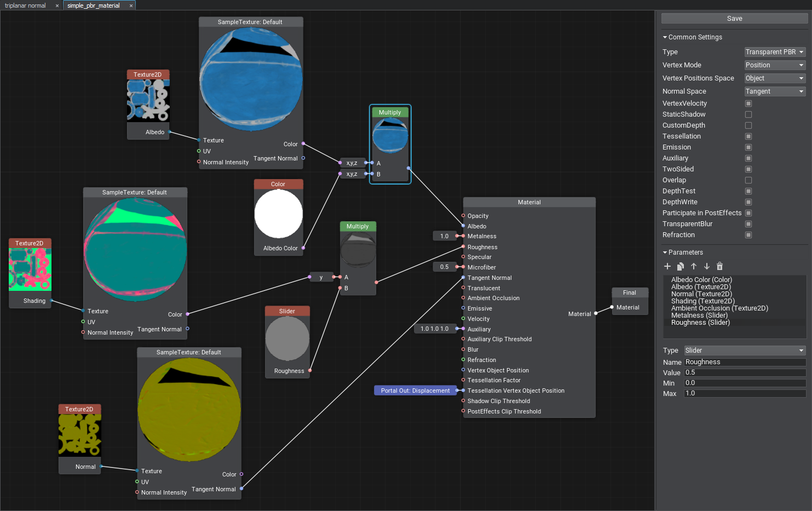
Task: Click the Ambient Occlusion input port
Action: click(x=463, y=298)
